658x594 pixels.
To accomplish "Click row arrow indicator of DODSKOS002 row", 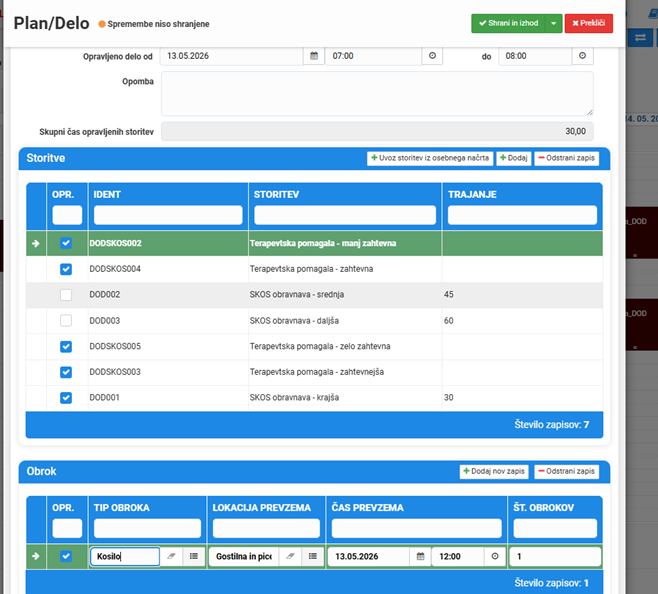I will click(x=36, y=243).
